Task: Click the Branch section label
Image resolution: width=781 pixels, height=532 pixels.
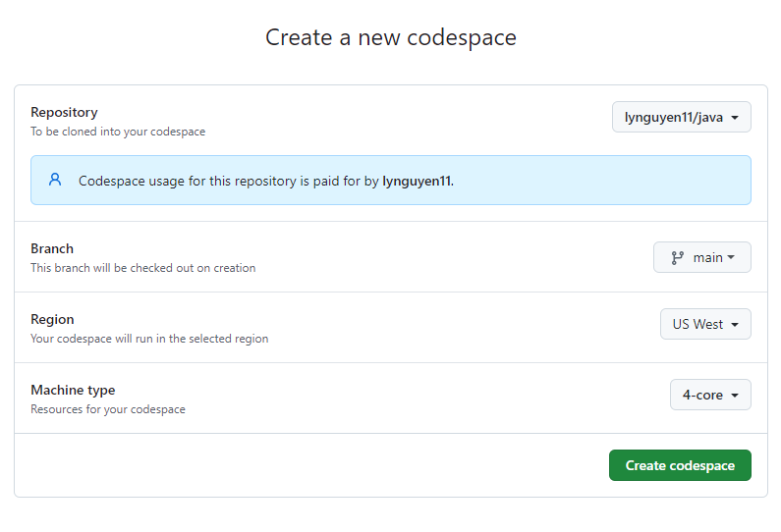Action: [52, 248]
